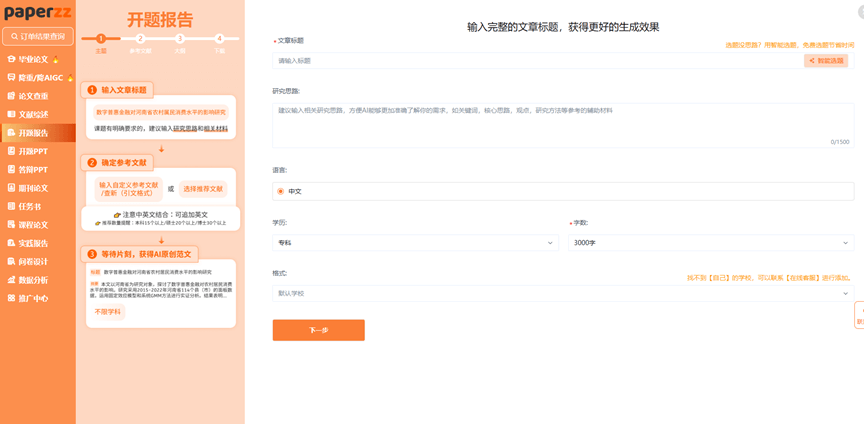Viewport: 864px width, 424px height.
Task: Open the customer service widget at right edge
Action: [859, 315]
